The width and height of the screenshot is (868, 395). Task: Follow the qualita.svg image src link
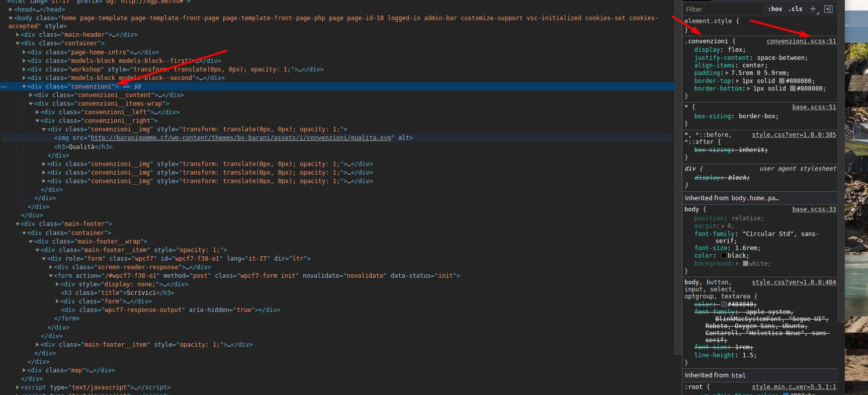pos(241,138)
